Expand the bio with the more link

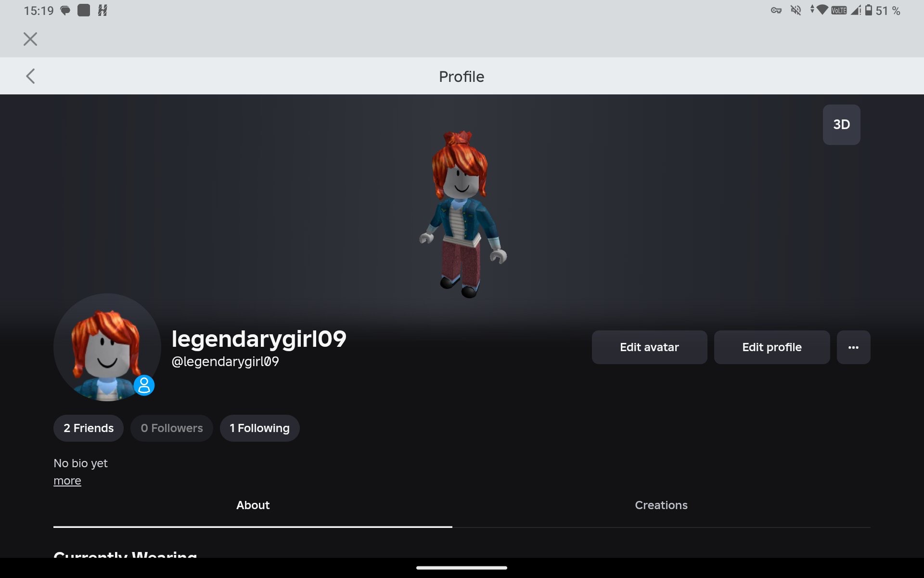(67, 481)
